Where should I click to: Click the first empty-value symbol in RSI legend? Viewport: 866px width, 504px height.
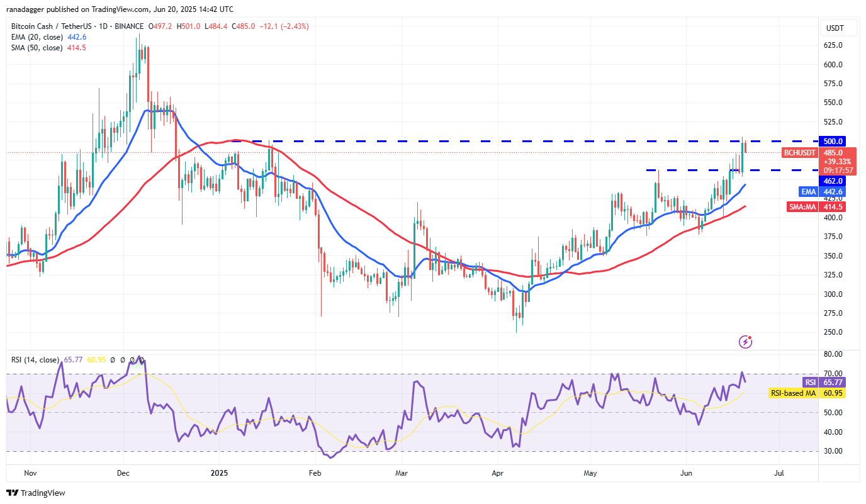click(x=113, y=361)
